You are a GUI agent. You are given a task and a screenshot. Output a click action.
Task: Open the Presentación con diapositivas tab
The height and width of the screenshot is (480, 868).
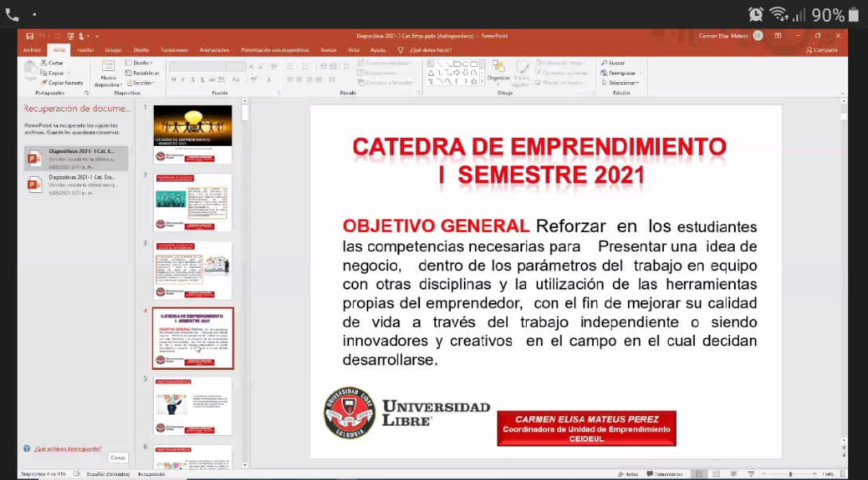[x=274, y=50]
